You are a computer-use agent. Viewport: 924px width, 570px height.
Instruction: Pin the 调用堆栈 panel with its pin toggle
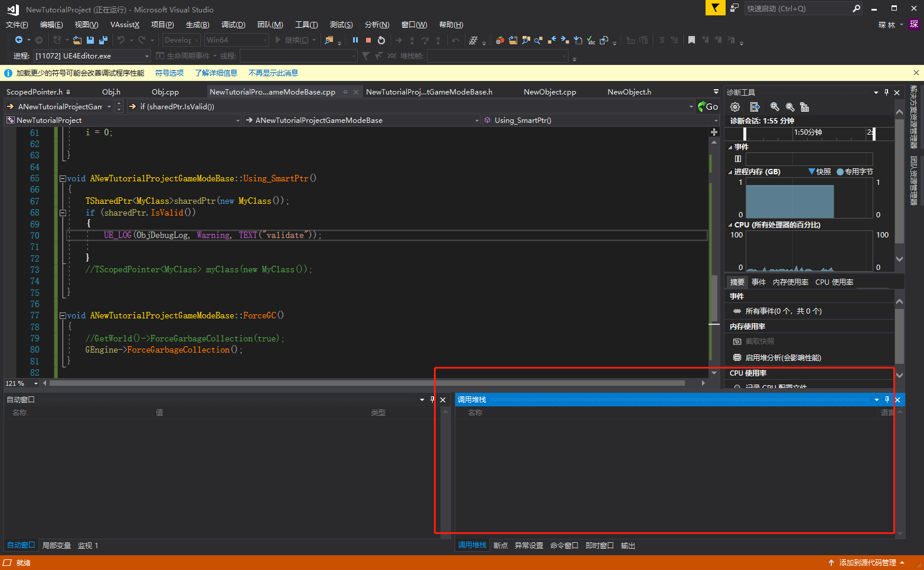pyautogui.click(x=887, y=399)
